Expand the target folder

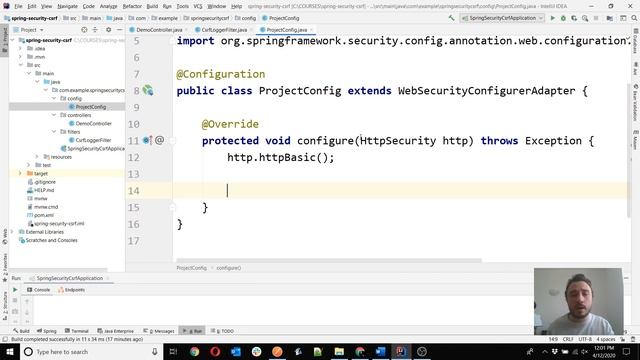pos(20,173)
